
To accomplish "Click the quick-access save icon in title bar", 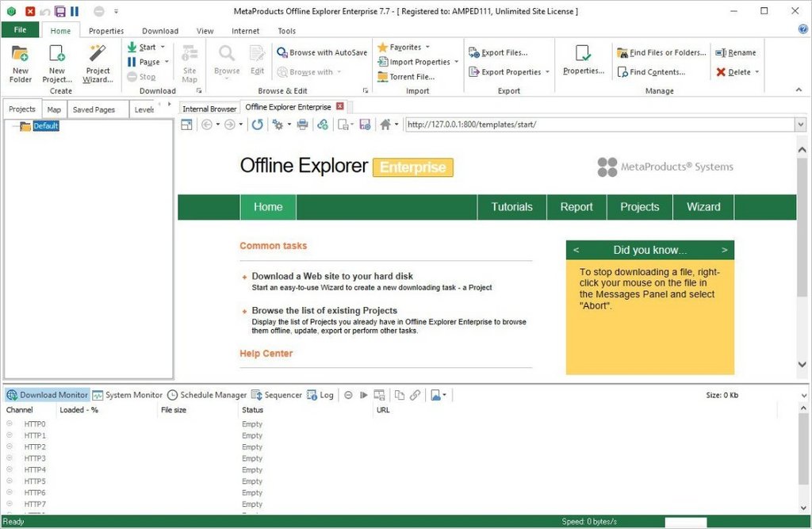I will (60, 11).
